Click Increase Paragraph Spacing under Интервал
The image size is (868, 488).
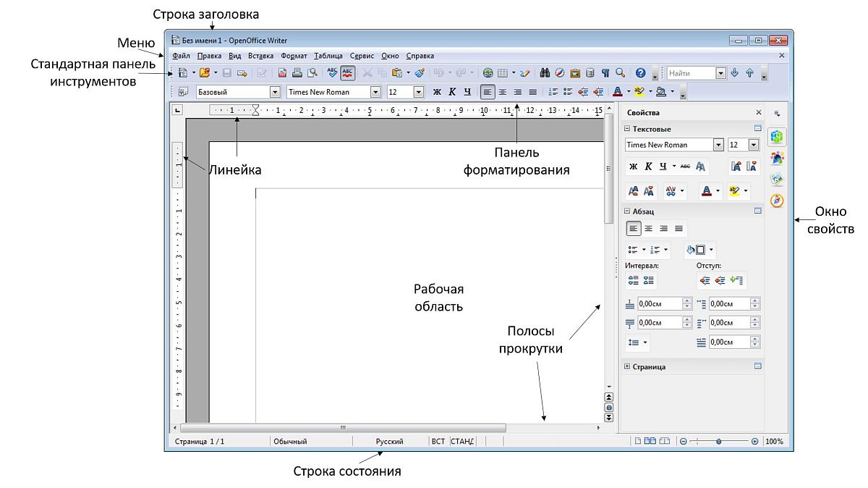pyautogui.click(x=633, y=280)
